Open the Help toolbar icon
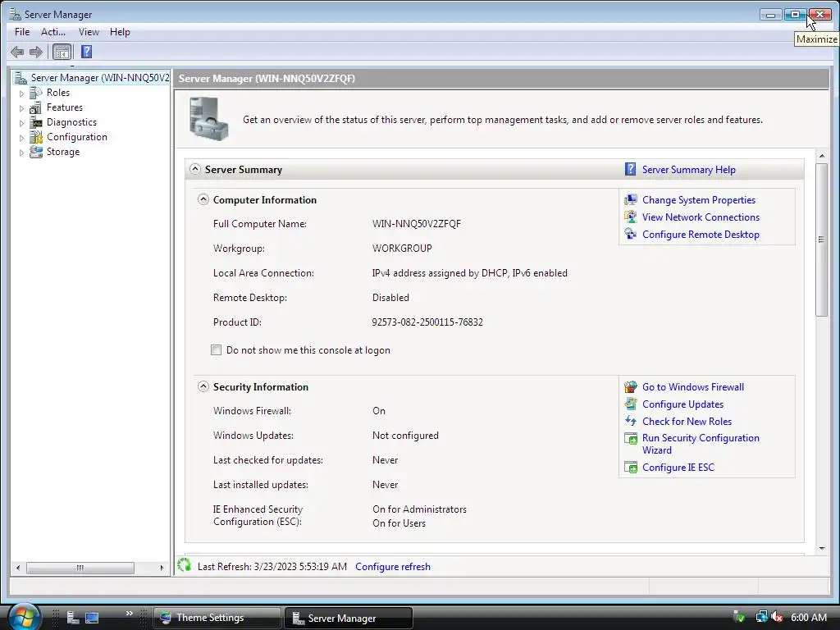 (86, 52)
